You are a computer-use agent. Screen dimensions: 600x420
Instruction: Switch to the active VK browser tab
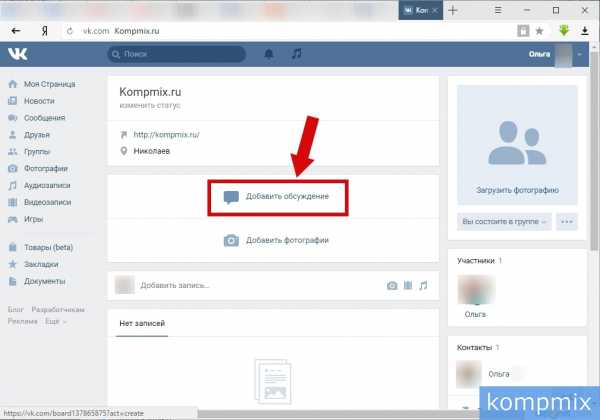coord(421,10)
